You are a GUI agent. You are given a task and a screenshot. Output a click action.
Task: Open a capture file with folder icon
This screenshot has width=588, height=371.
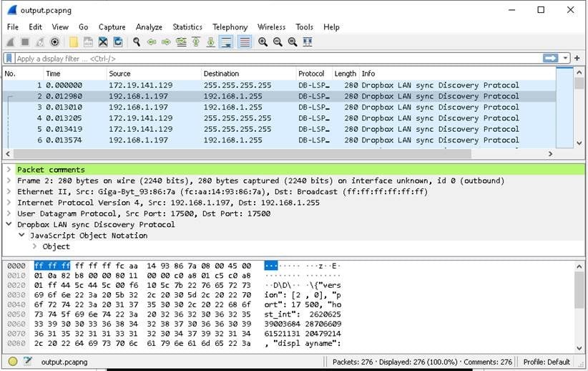(74, 42)
